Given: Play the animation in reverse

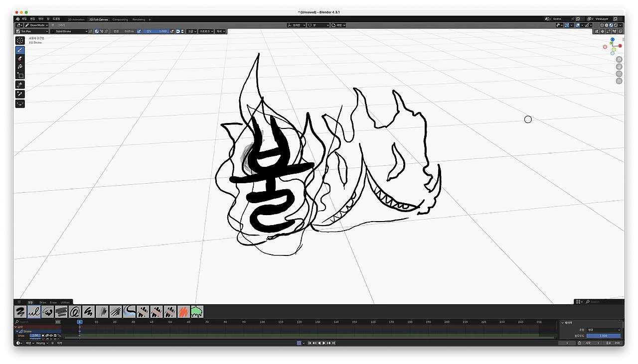Looking at the screenshot, I should pyautogui.click(x=319, y=343).
